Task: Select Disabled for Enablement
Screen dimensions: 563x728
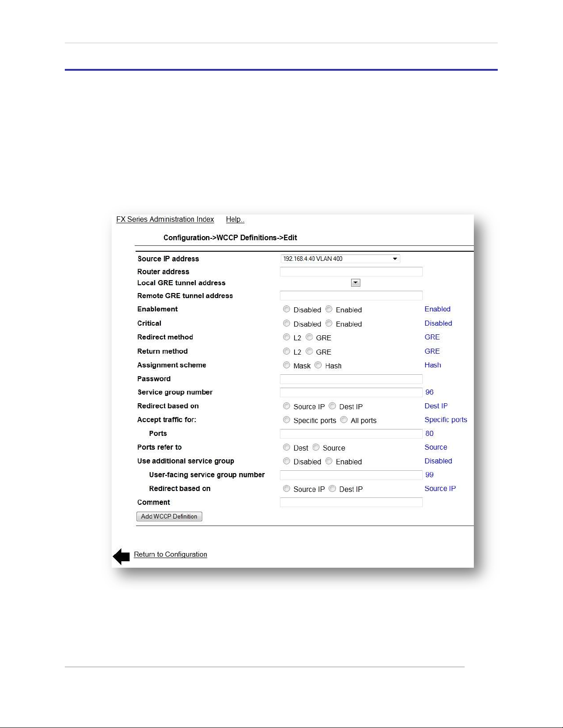Action: 287,309
